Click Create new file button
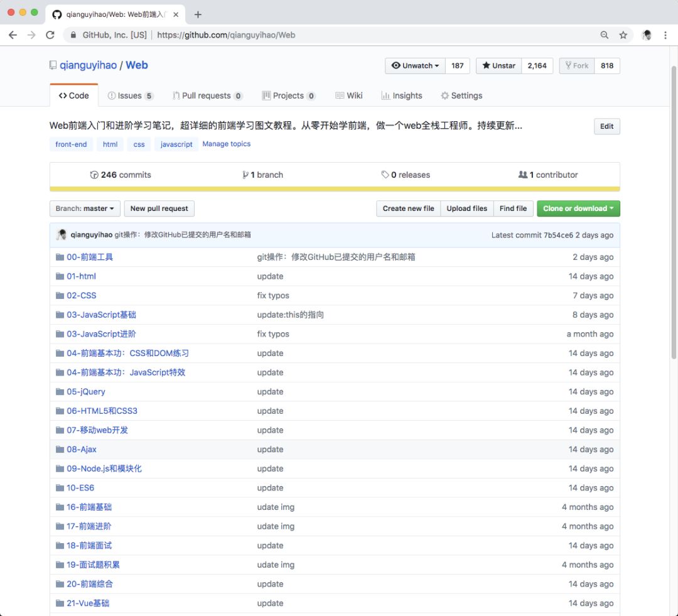 [x=408, y=208]
